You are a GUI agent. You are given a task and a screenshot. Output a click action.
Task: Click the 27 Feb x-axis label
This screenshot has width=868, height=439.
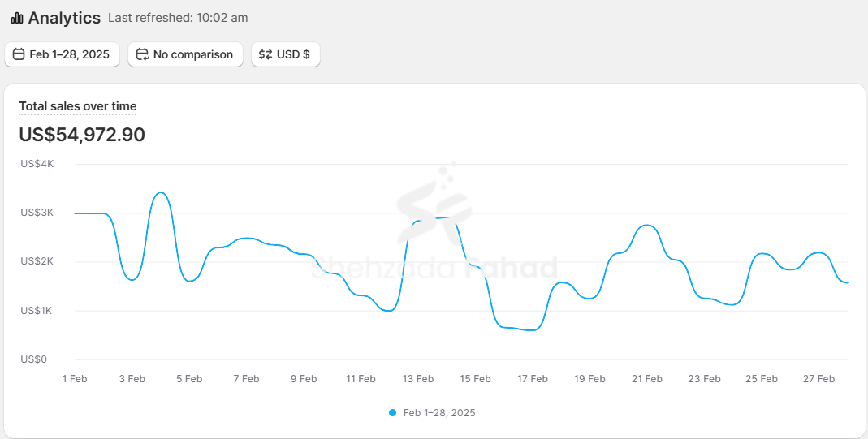click(x=818, y=379)
